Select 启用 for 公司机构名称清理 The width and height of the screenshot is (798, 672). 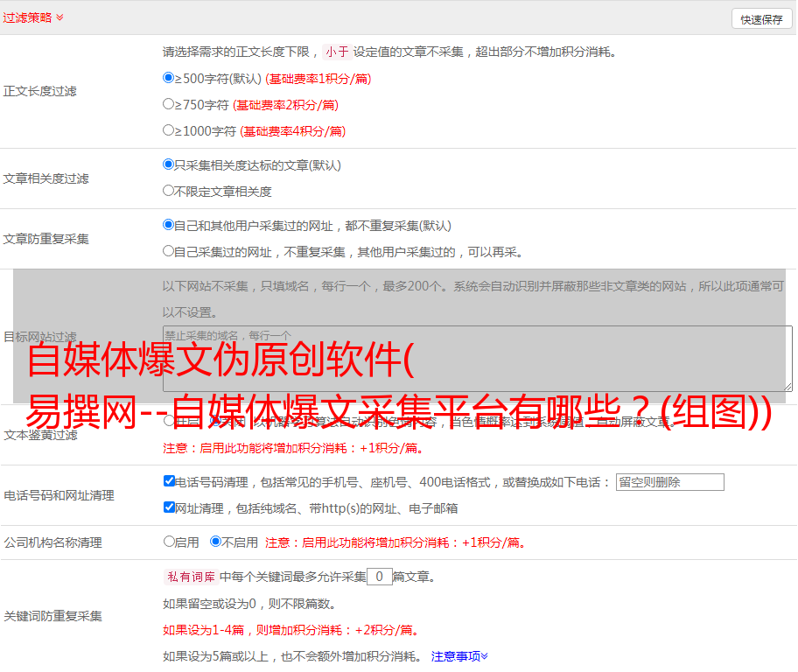coord(169,542)
